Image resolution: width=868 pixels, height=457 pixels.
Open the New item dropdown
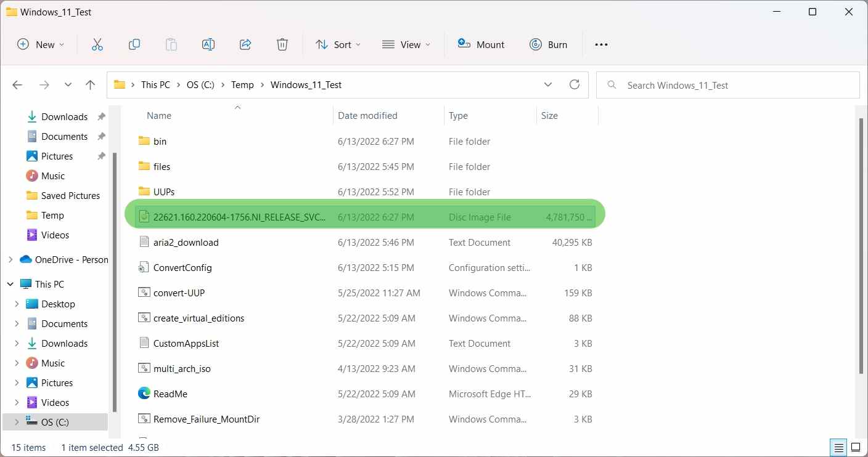point(41,44)
